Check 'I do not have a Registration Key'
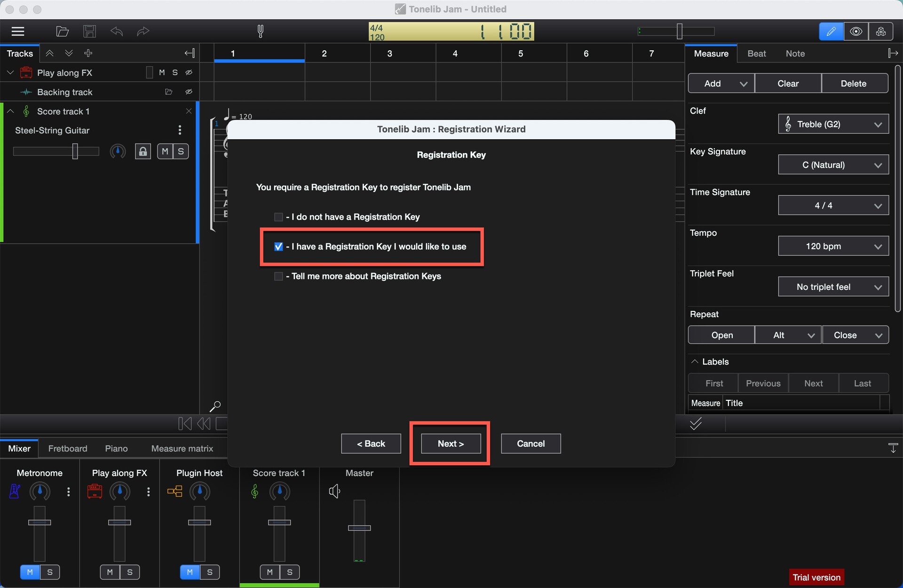The height and width of the screenshot is (588, 903). point(278,217)
